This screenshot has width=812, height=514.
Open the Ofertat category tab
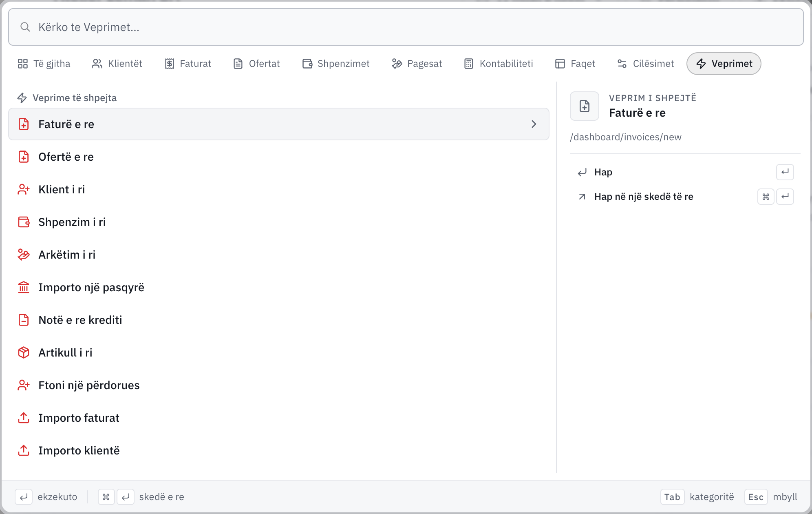pyautogui.click(x=257, y=64)
